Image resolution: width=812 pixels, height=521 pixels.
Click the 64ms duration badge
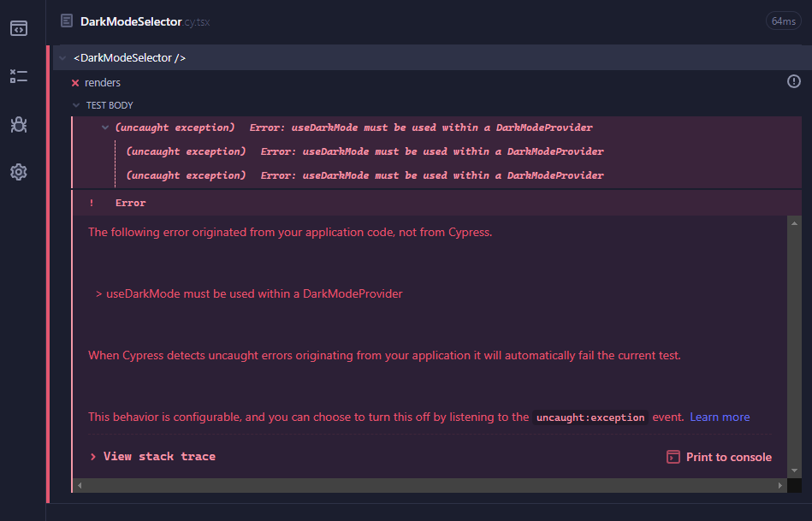tap(784, 21)
